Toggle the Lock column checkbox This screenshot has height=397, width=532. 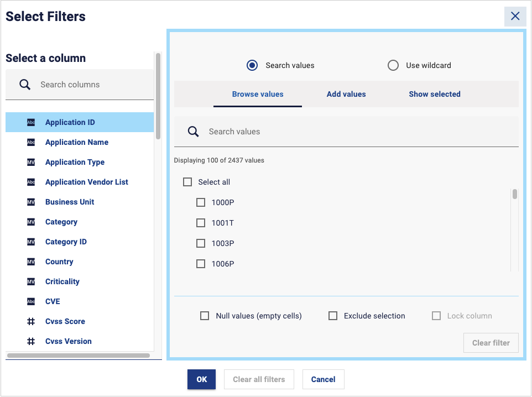pyautogui.click(x=436, y=316)
